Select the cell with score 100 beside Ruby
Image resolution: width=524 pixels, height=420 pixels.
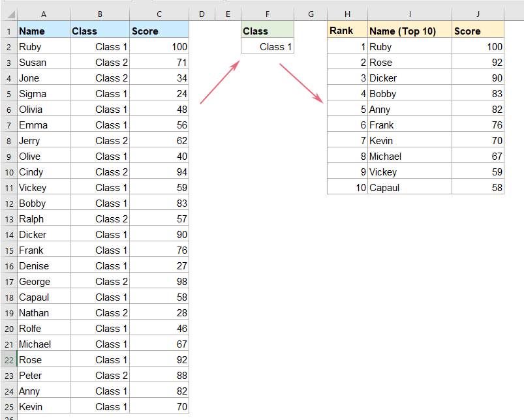[x=159, y=46]
